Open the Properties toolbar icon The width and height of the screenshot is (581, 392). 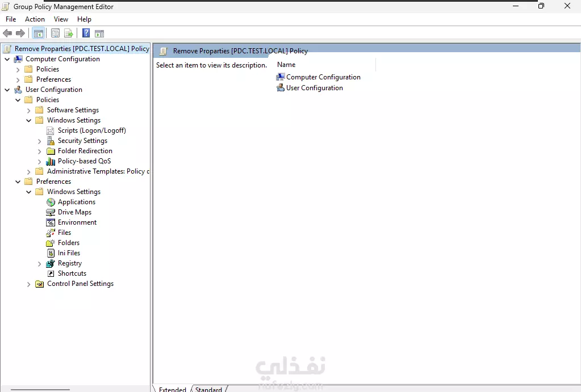coord(55,33)
